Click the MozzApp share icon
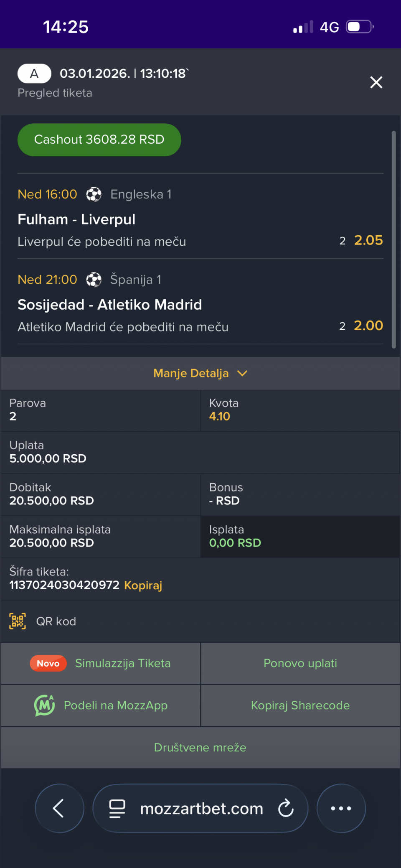Screen dimensions: 401x868 [44, 705]
